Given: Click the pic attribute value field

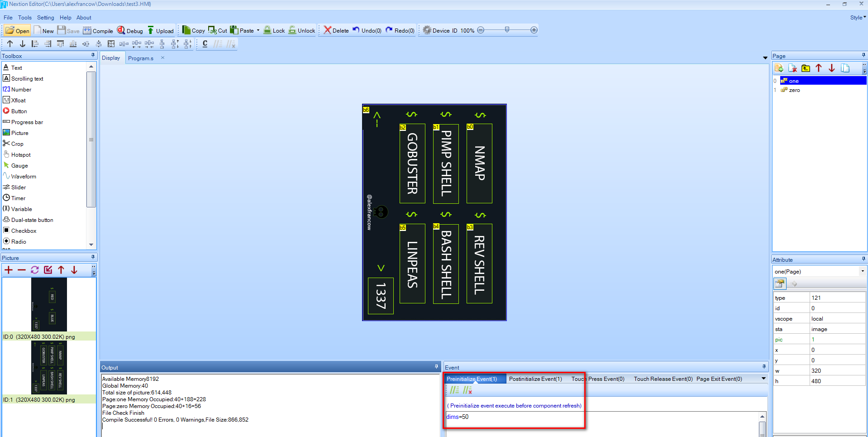Looking at the screenshot, I should (837, 339).
